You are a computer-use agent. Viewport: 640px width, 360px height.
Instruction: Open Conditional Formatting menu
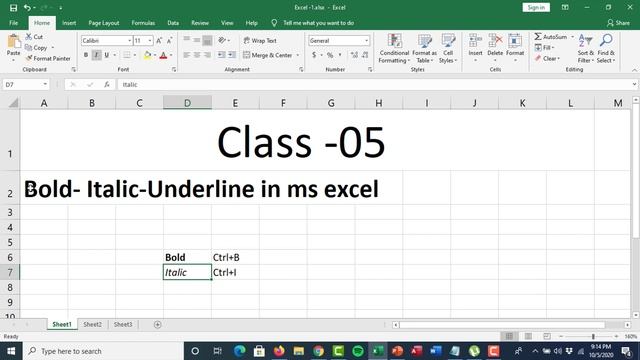[x=394, y=49]
